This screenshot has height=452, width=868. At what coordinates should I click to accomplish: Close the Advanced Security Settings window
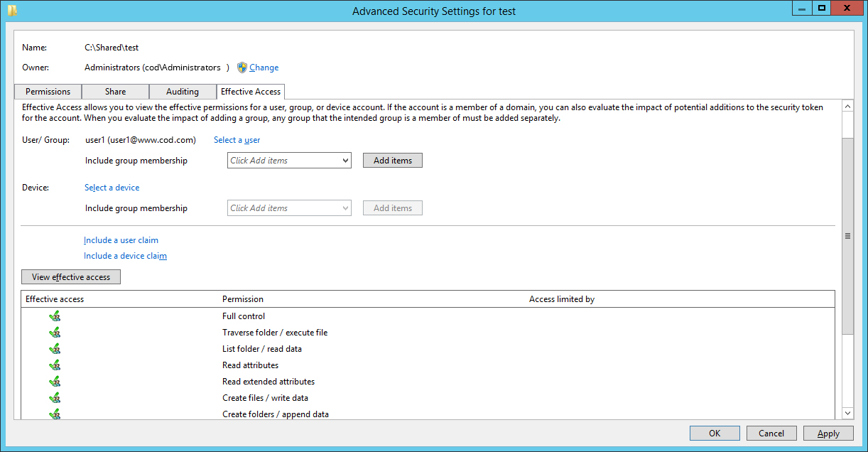[847, 8]
